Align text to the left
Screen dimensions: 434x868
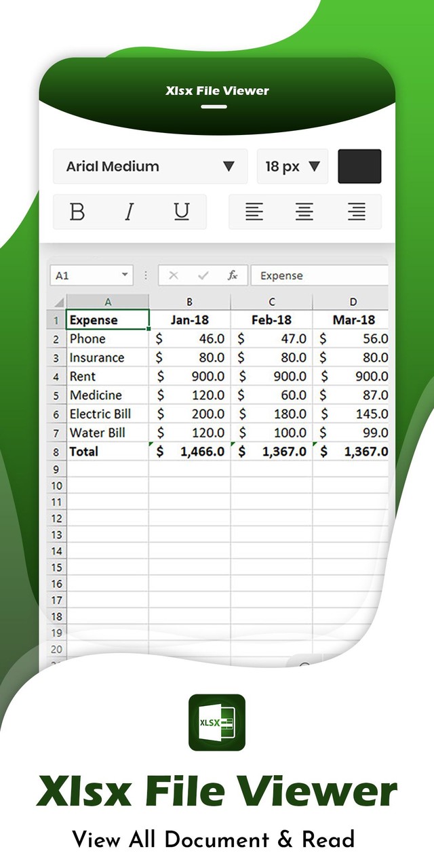click(254, 212)
